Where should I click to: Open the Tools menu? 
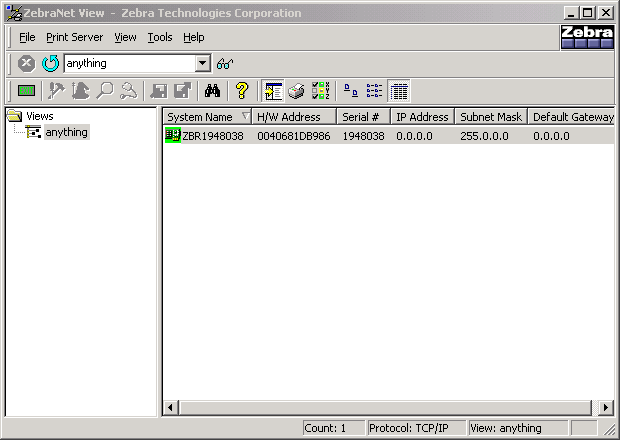[159, 37]
